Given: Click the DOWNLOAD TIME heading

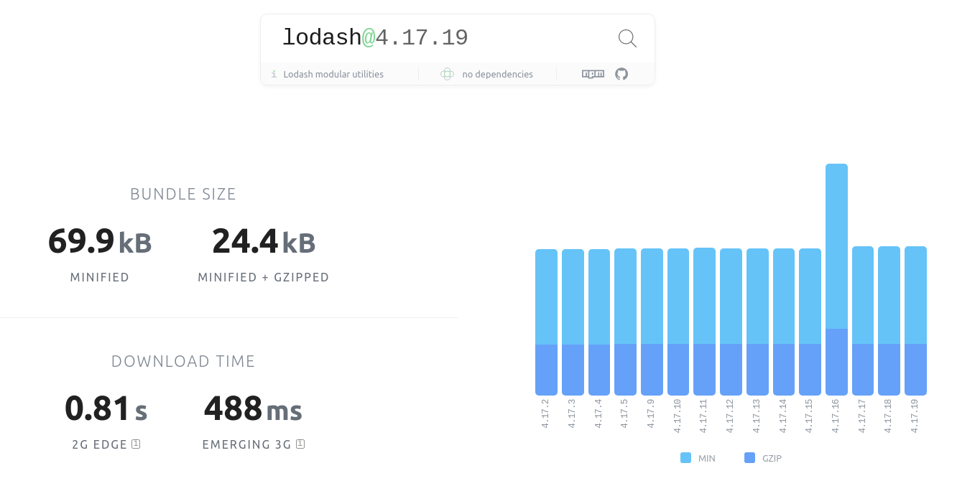Looking at the screenshot, I should [x=183, y=361].
